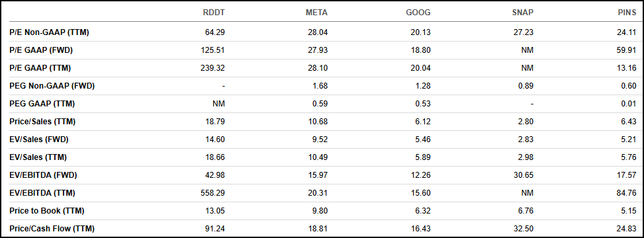Open the SNAP ticker header
This screenshot has width=644, height=238.
coord(522,13)
